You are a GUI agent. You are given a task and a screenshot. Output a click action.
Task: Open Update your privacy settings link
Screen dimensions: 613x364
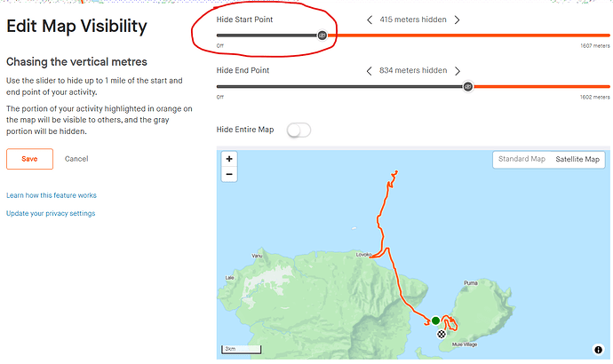tap(51, 213)
